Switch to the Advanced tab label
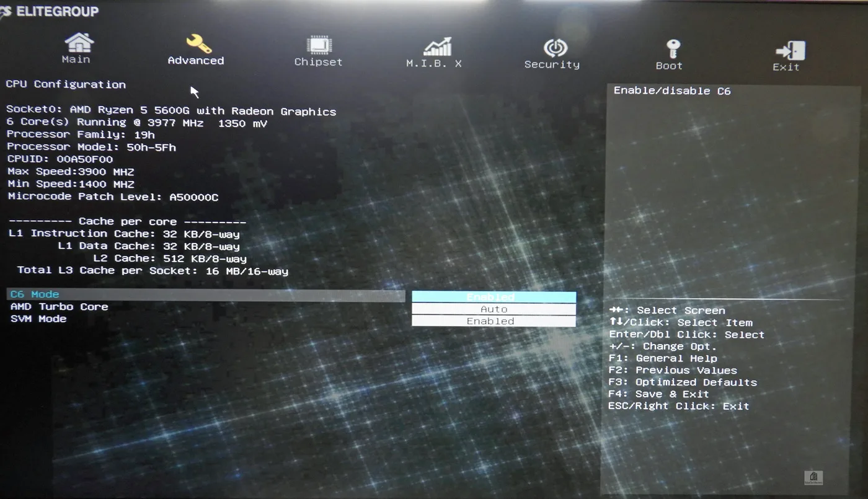The width and height of the screenshot is (868, 499). [196, 61]
